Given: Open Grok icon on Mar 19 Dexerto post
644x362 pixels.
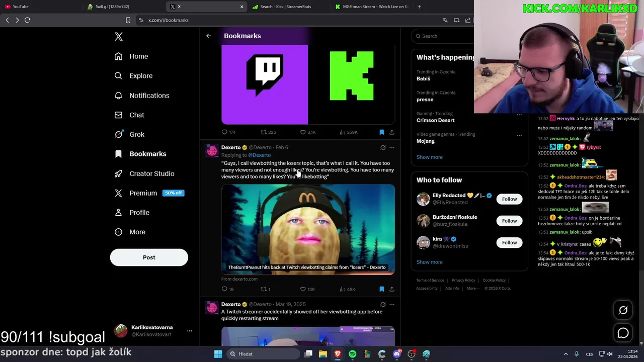Looking at the screenshot, I should [x=383, y=305].
